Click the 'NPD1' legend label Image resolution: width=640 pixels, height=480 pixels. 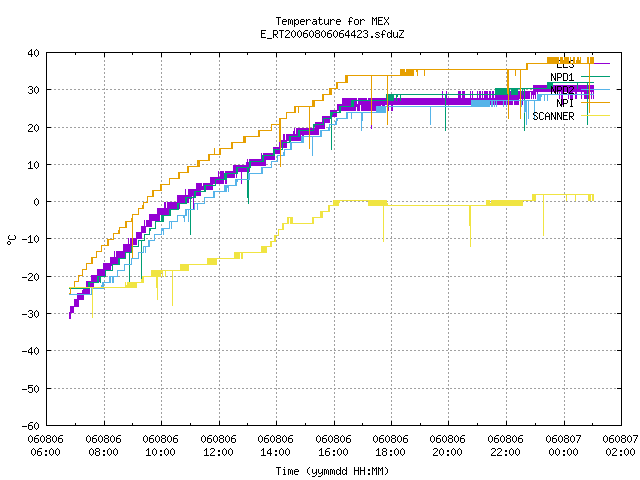coord(562,77)
